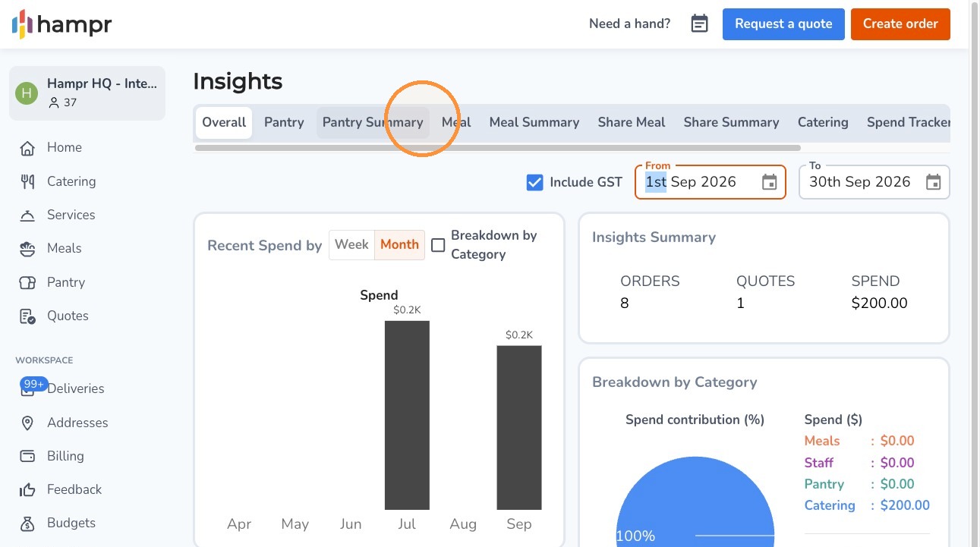The height and width of the screenshot is (547, 980).
Task: Click the Pantry icon in sidebar
Action: 27,282
